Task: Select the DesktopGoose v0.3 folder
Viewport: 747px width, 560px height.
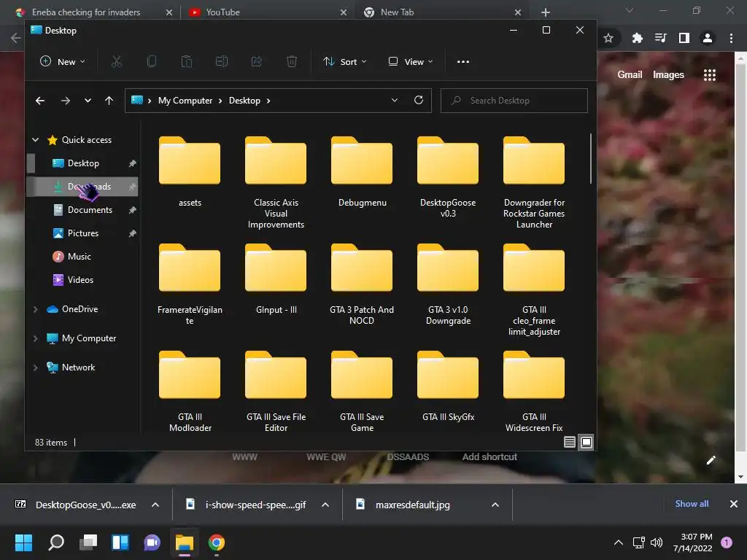Action: point(448,177)
